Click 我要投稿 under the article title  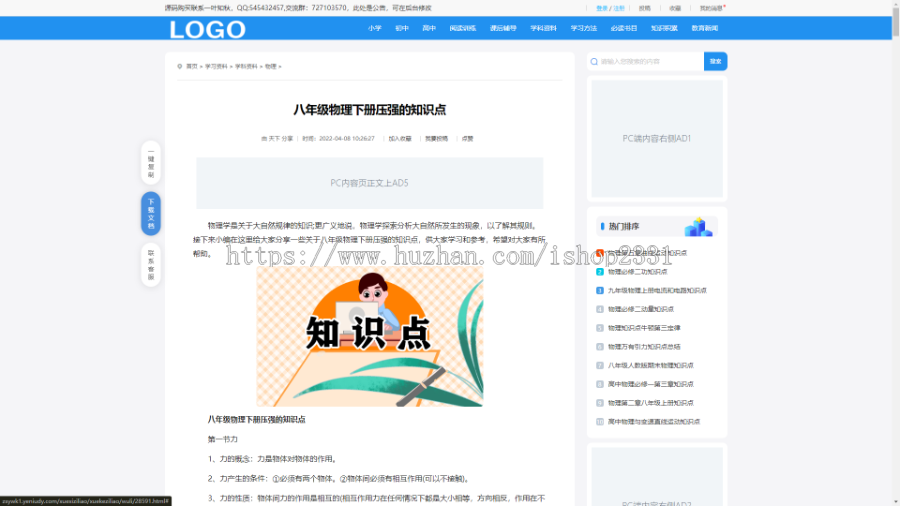[436, 139]
